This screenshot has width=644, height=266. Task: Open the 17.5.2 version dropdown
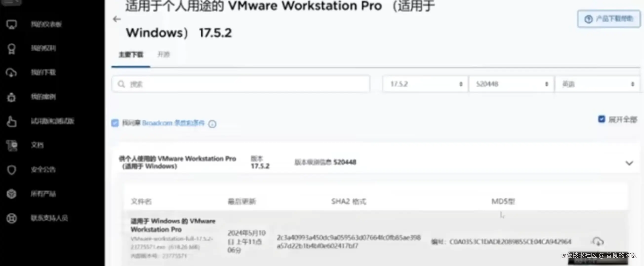coord(425,84)
